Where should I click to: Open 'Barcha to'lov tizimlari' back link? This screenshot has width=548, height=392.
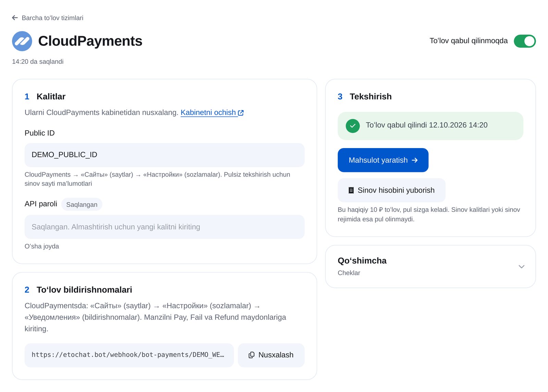48,18
